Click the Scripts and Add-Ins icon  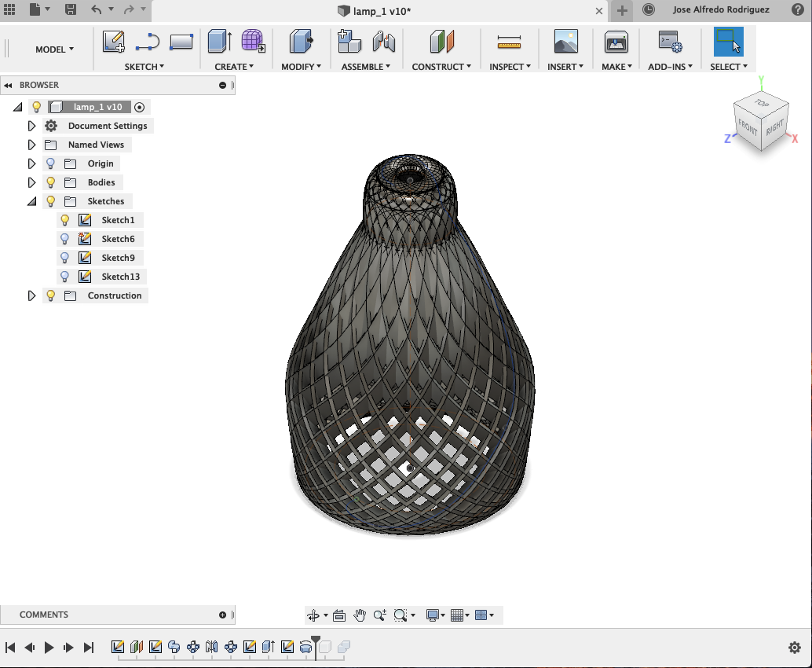pyautogui.click(x=670, y=42)
